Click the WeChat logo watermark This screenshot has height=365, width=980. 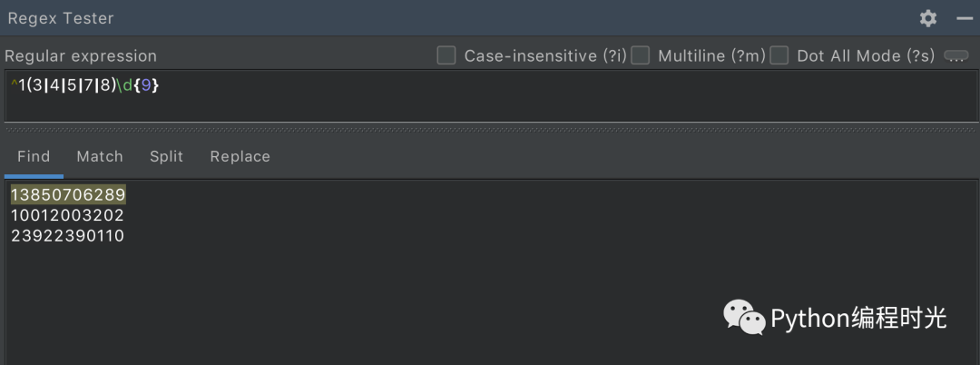tap(743, 317)
